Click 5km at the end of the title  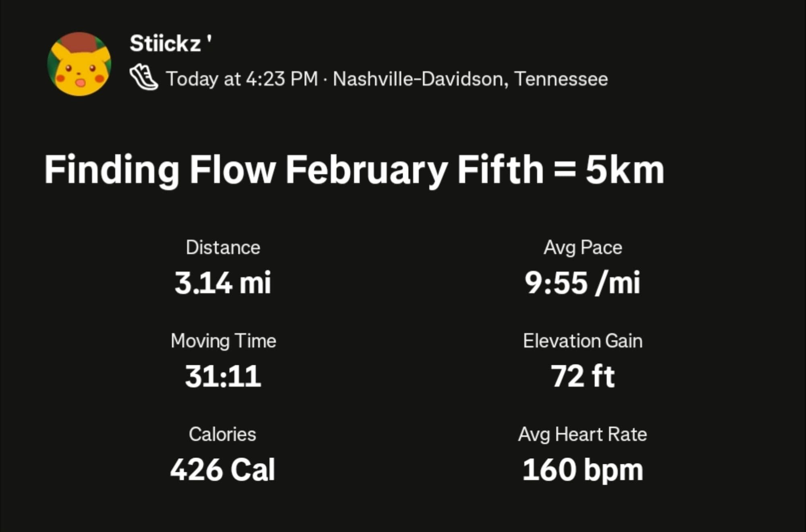(624, 170)
